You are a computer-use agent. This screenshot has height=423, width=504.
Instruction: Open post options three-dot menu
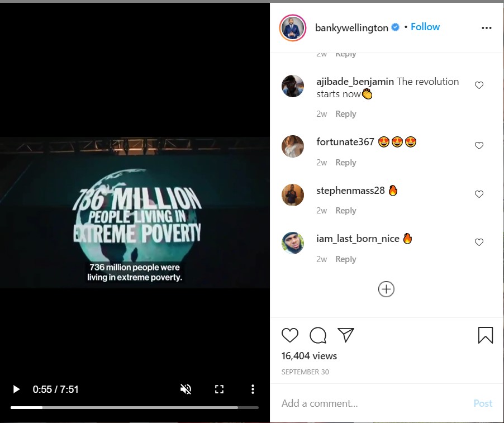tap(487, 28)
